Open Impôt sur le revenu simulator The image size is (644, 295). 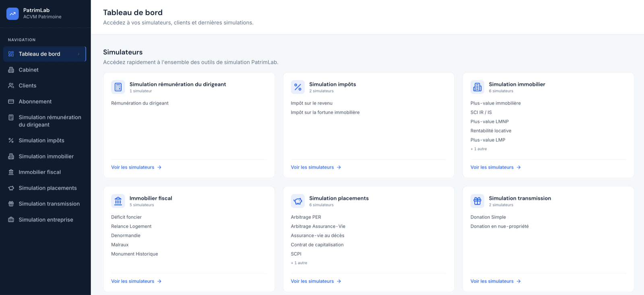312,103
